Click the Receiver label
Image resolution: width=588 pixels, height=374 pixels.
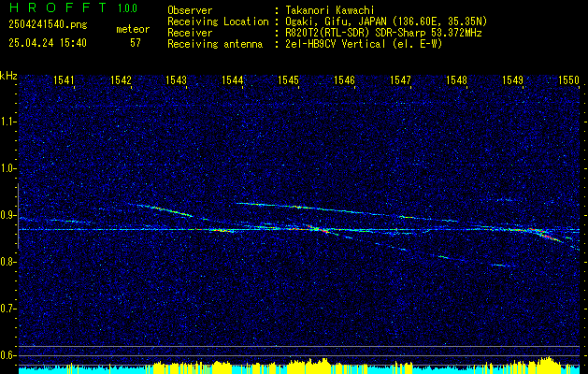pos(190,33)
